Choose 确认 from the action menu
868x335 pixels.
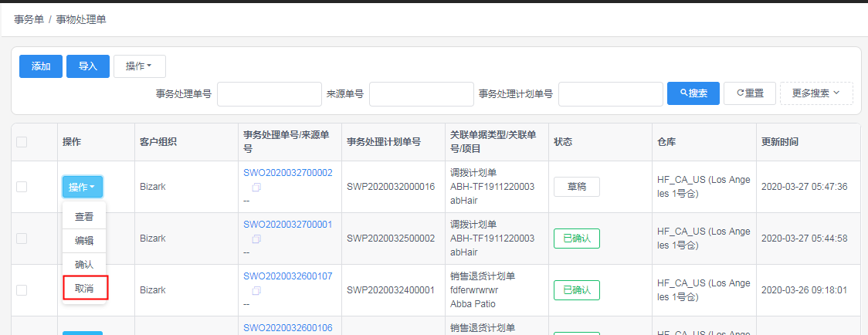84,264
